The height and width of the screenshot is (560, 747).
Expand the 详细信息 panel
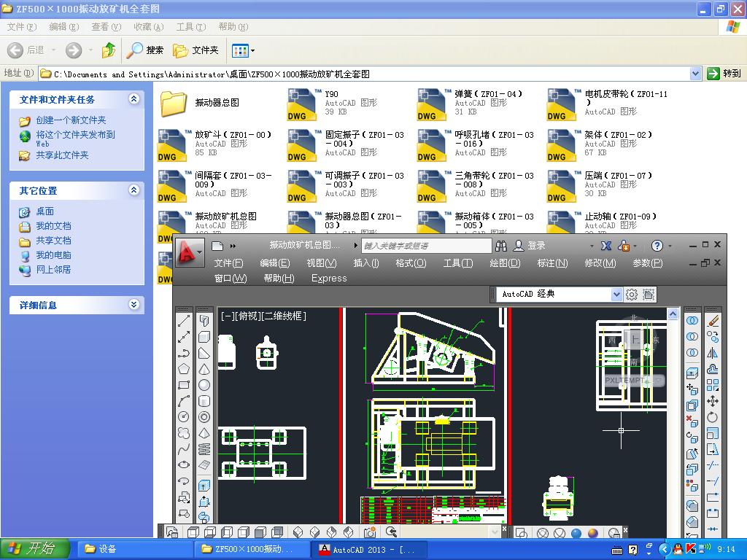coord(133,305)
